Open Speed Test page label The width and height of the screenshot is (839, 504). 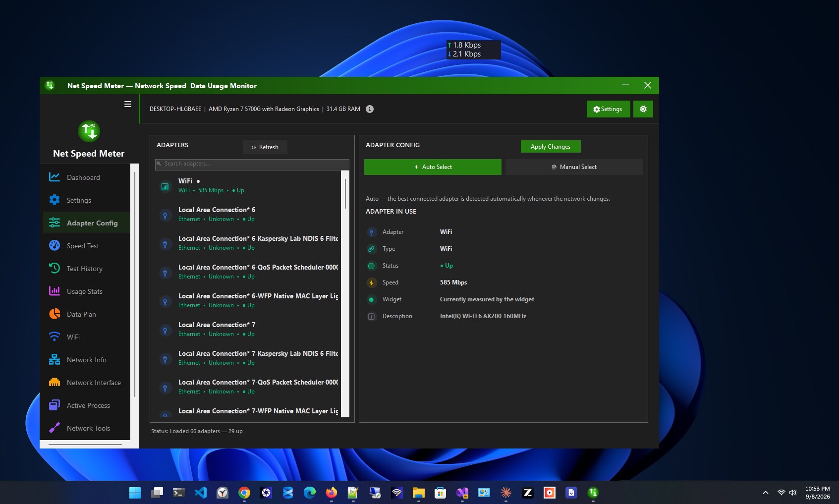pyautogui.click(x=83, y=246)
